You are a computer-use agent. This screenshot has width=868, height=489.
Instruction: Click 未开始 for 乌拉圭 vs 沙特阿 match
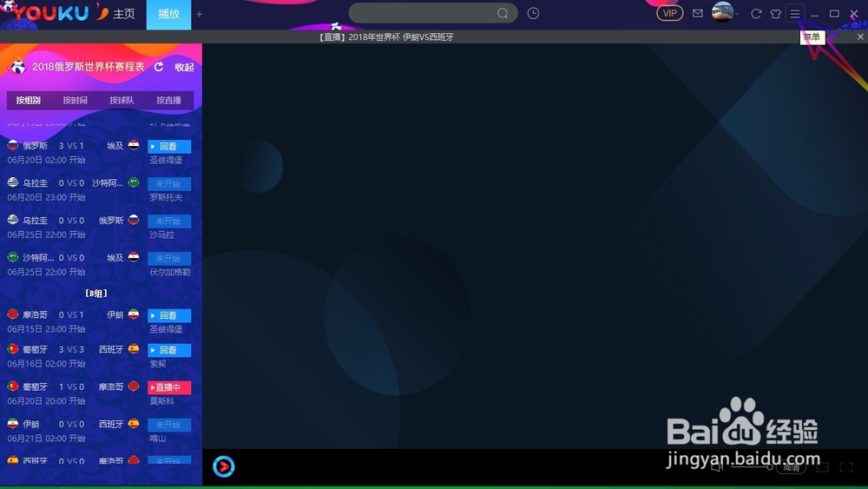[169, 183]
